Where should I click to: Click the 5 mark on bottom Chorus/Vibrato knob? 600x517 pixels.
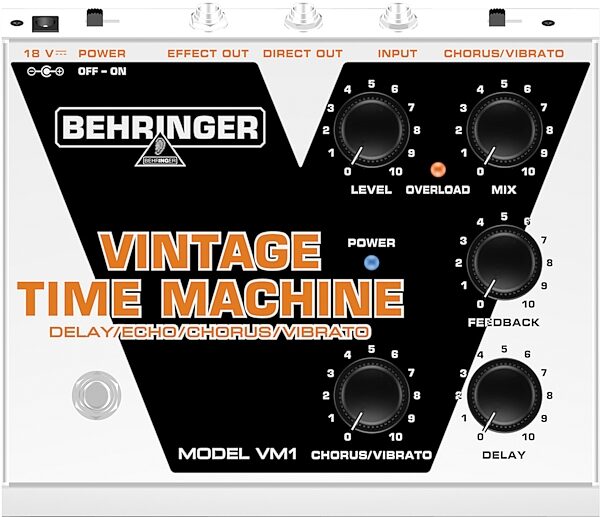pos(371,349)
